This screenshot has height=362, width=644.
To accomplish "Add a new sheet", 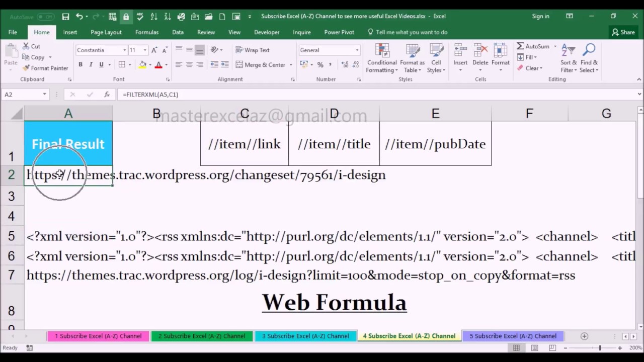I will point(584,336).
